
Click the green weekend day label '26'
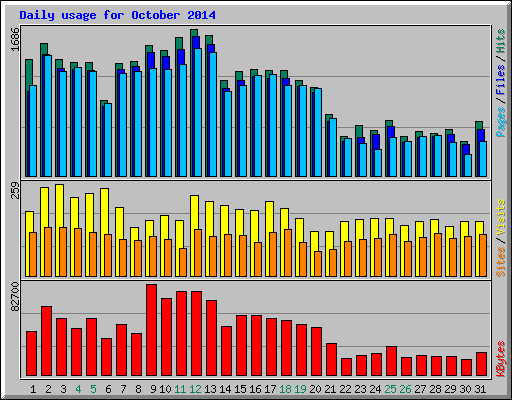[x=405, y=389]
